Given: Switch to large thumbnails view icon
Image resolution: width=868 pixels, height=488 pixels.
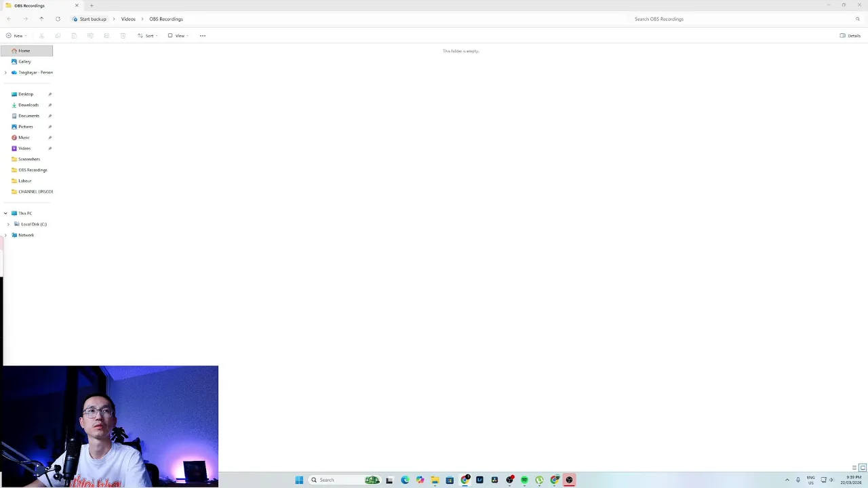Looking at the screenshot, I should 863,468.
